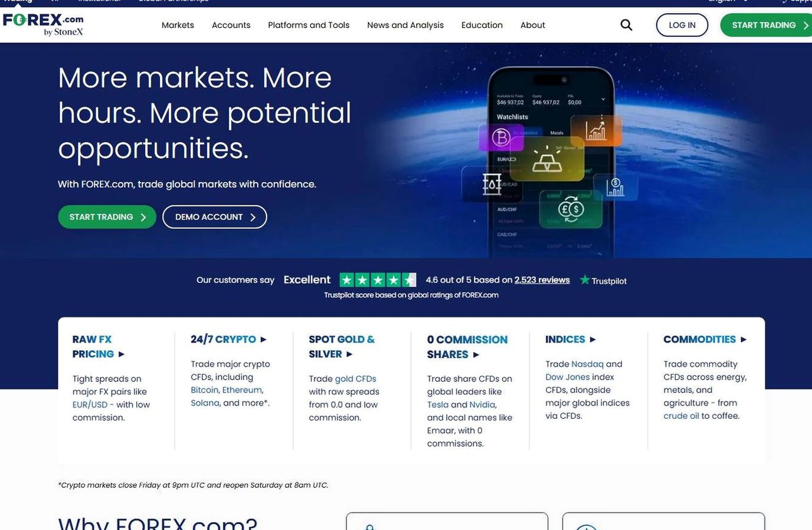
Task: Open the About menu
Action: [533, 25]
